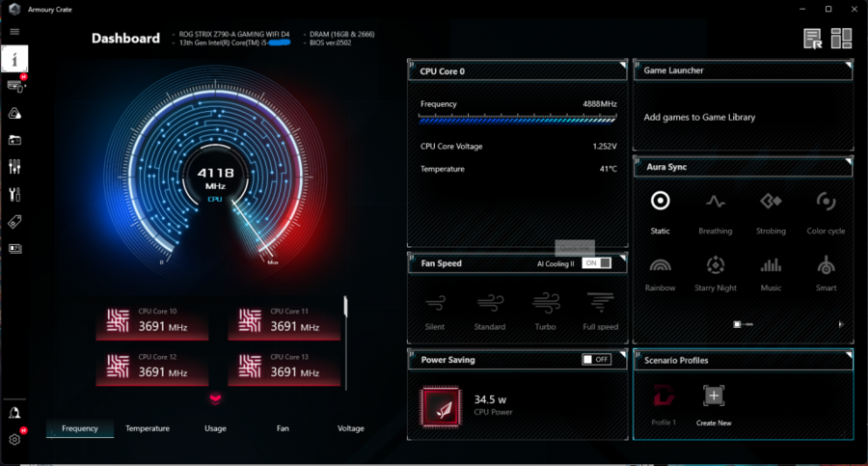Switch to the Frequency tab
868x466 pixels.
point(80,428)
